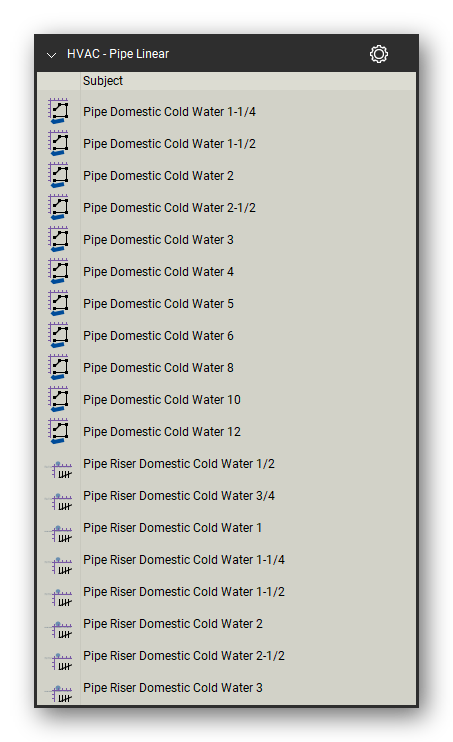The image size is (453, 742).
Task: Choose Pipe Riser Domestic Cold Water 3/4
Action: click(x=179, y=495)
